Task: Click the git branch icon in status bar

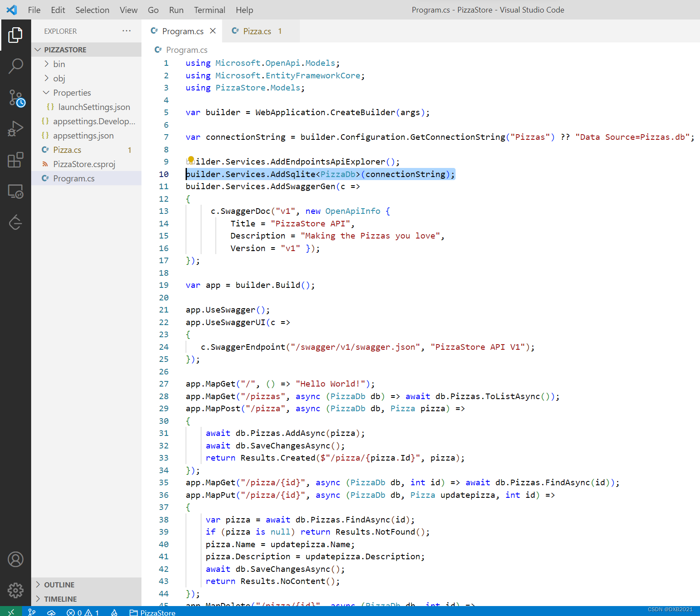Action: (x=32, y=612)
